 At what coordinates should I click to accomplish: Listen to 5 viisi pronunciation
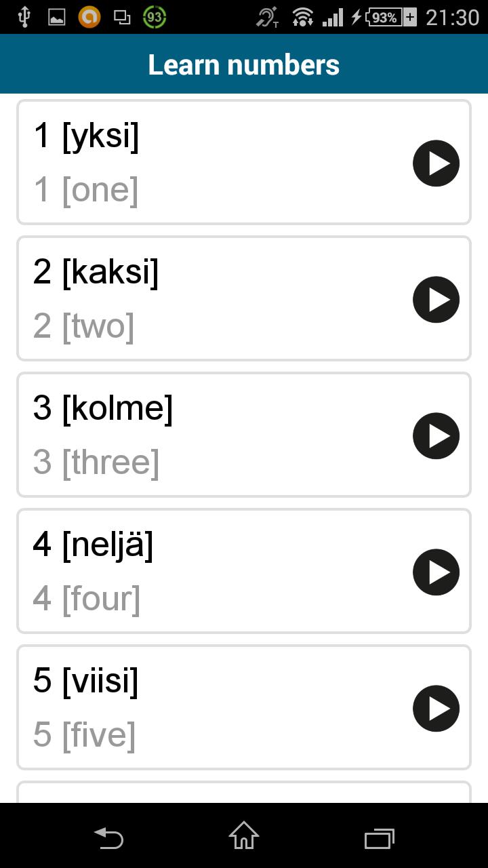(x=436, y=709)
